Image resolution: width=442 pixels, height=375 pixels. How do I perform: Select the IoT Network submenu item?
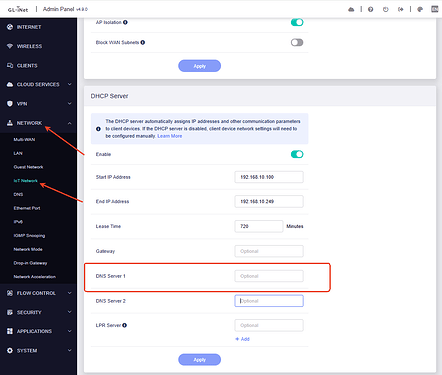[26, 181]
